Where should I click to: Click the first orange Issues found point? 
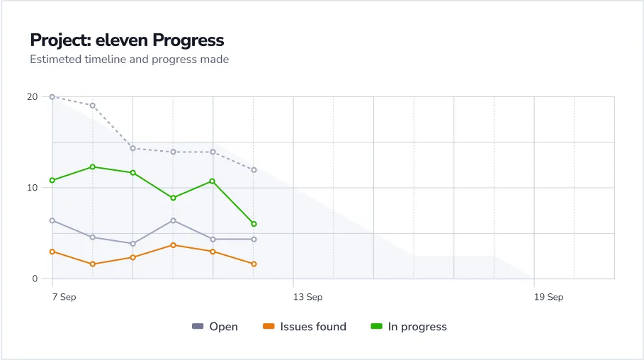[52, 252]
